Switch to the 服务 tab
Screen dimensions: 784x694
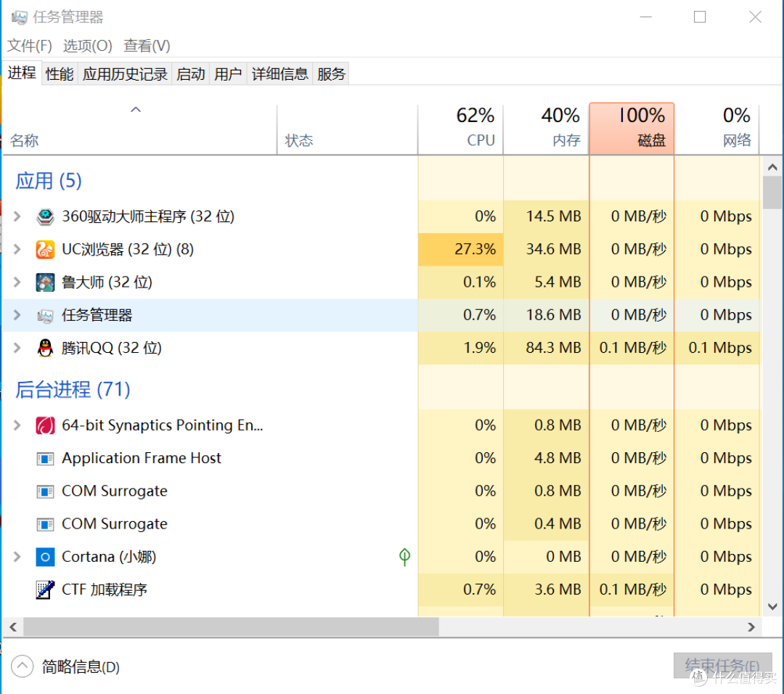[331, 74]
